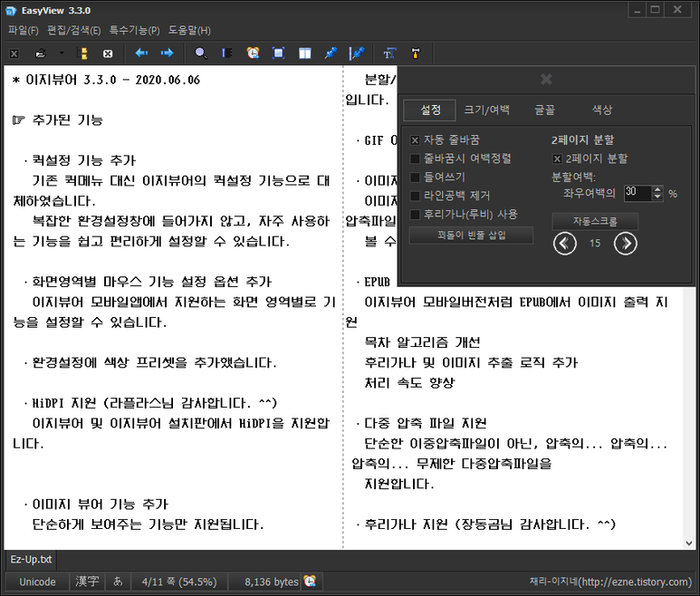
Task: Expand the open-file dropdown arrow
Action: pos(62,53)
